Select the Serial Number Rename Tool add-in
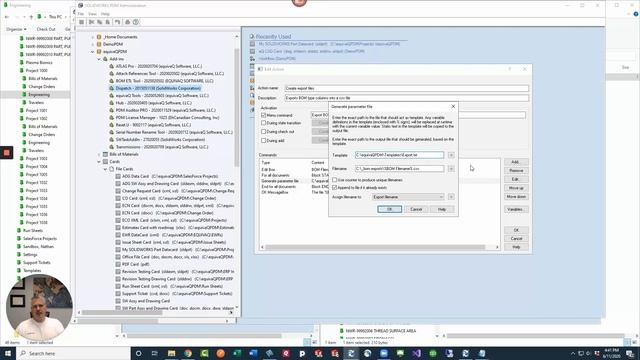This screenshot has width=640, height=360. click(x=174, y=132)
